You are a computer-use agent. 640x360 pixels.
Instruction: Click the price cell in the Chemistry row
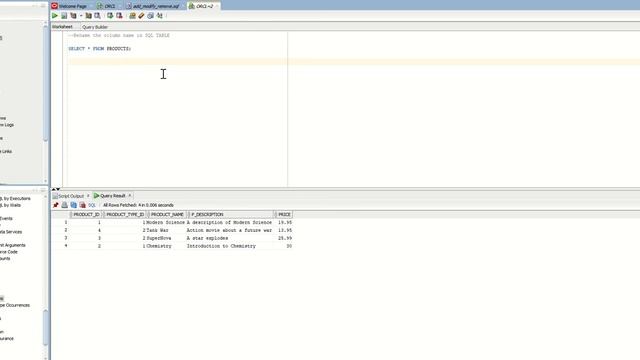pos(284,246)
